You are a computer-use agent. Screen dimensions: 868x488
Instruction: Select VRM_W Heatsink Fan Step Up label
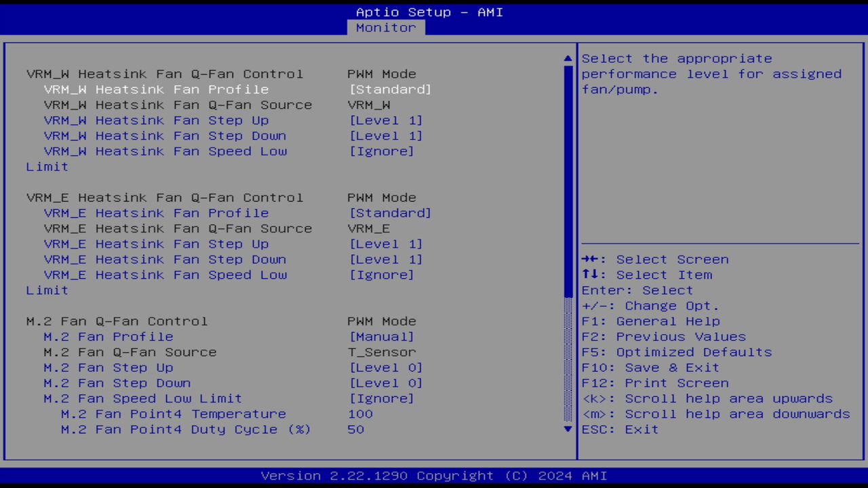click(156, 121)
